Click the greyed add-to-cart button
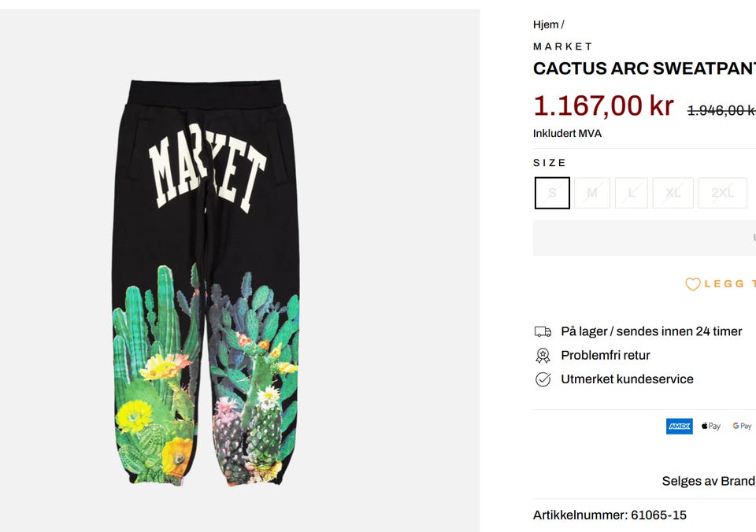This screenshot has width=756, height=532. [644, 238]
